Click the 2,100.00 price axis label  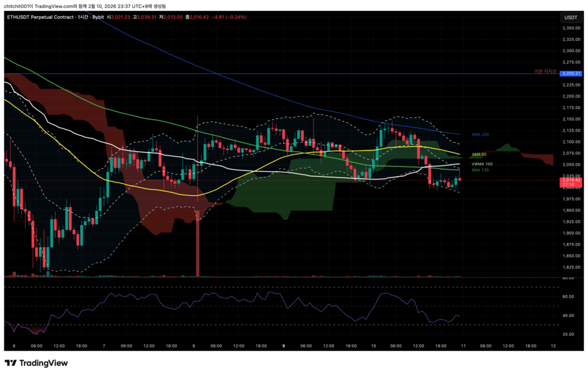tap(570, 142)
